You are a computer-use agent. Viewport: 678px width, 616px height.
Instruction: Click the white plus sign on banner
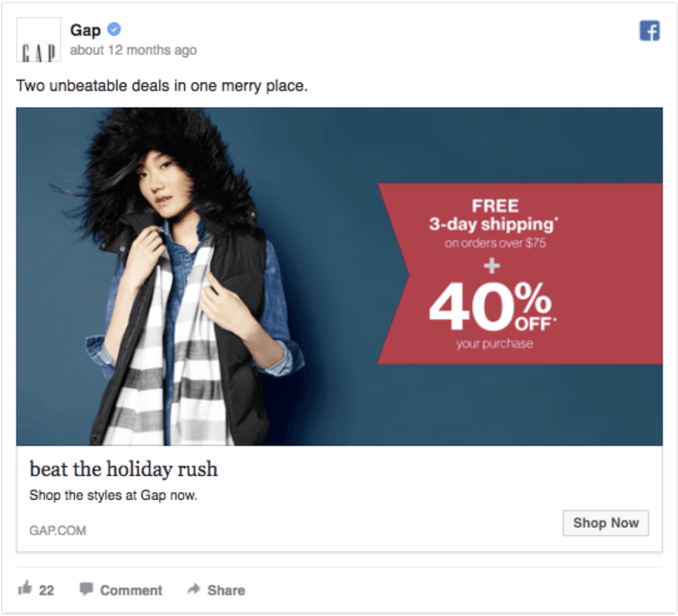492,266
